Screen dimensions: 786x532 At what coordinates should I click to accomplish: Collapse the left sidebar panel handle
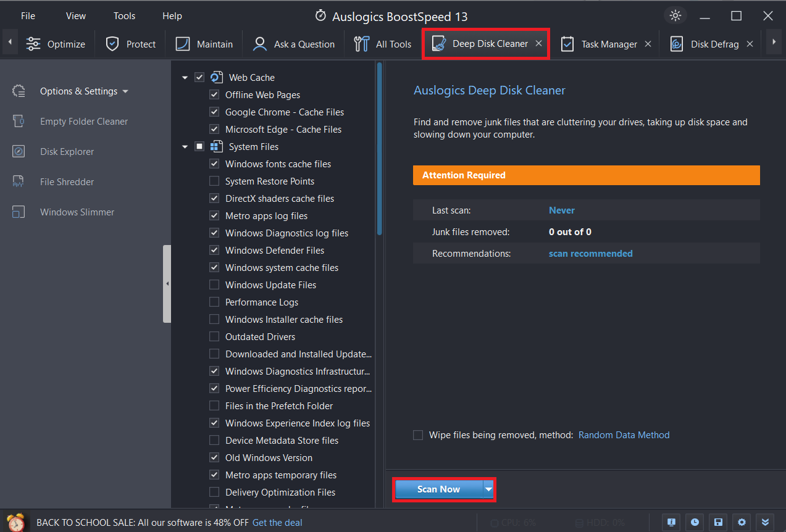pyautogui.click(x=167, y=284)
